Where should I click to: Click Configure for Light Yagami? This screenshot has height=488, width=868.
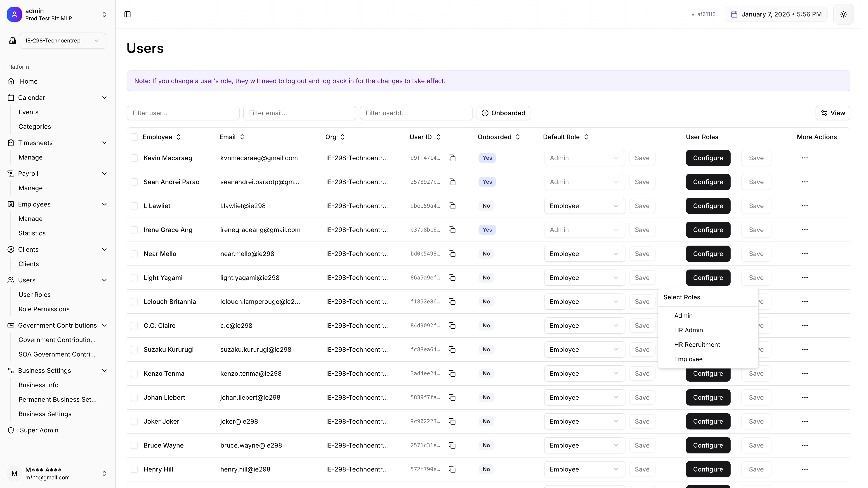(x=708, y=277)
